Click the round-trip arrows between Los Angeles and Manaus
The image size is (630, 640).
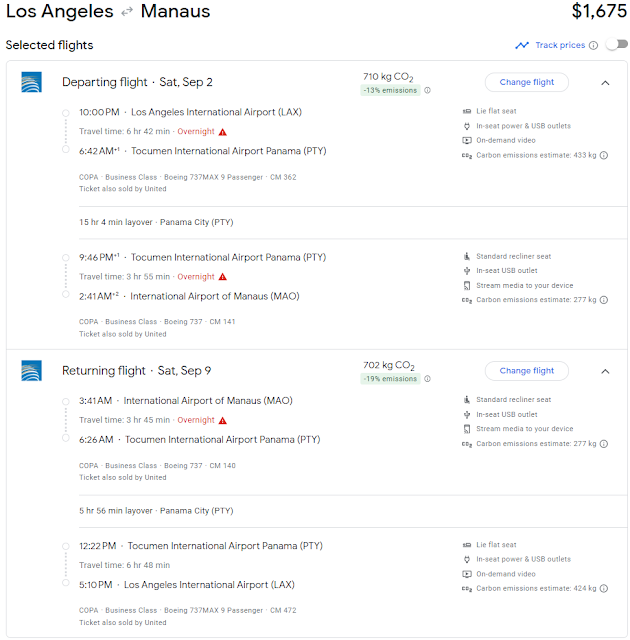127,12
